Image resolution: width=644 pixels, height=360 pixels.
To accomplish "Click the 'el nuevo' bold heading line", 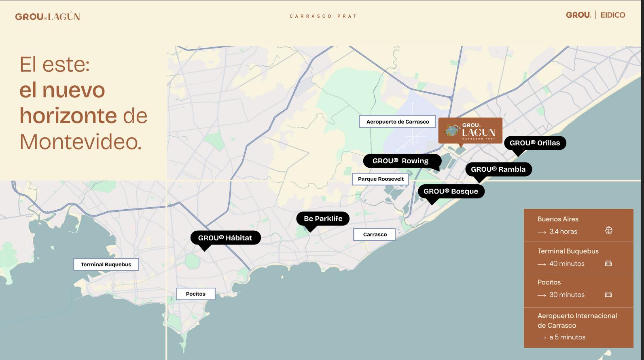I will point(62,90).
